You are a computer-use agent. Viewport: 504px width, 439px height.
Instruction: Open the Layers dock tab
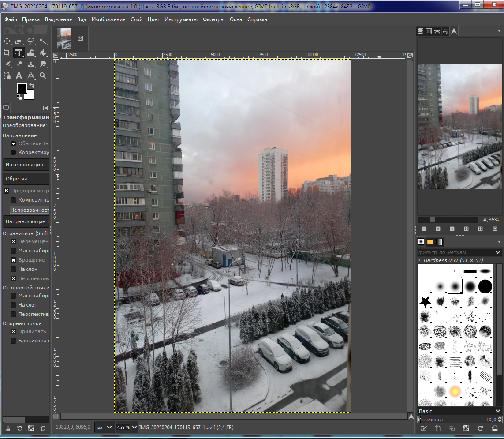pyautogui.click(x=421, y=31)
